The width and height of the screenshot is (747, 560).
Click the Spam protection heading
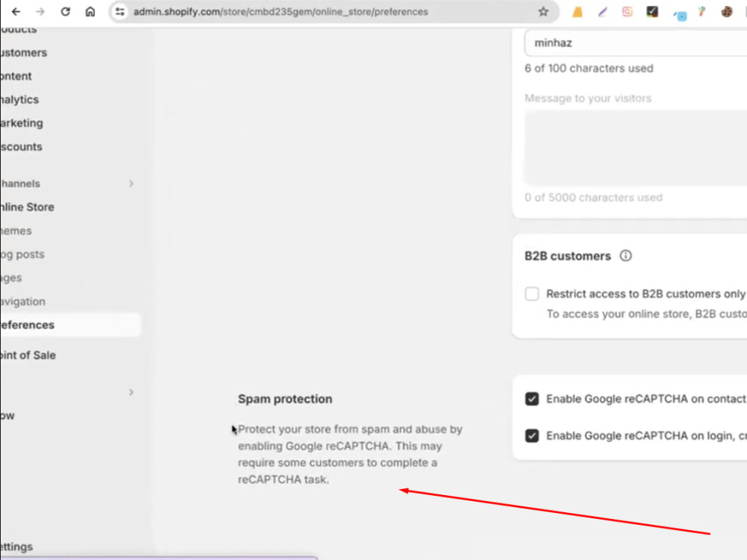pos(285,399)
